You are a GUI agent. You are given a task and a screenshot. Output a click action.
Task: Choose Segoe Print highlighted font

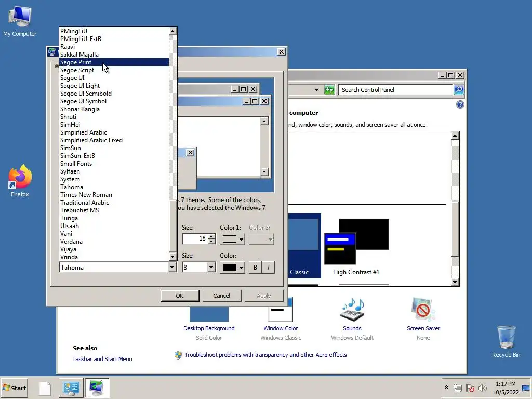(x=114, y=62)
